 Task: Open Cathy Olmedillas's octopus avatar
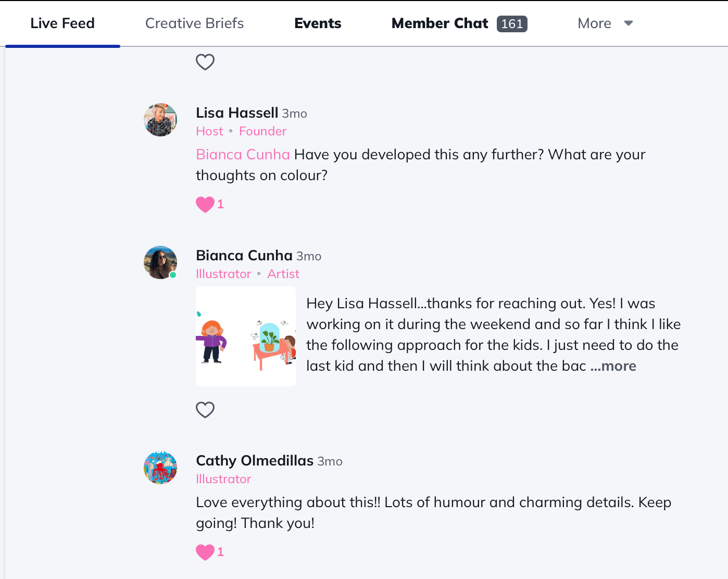tap(160, 468)
